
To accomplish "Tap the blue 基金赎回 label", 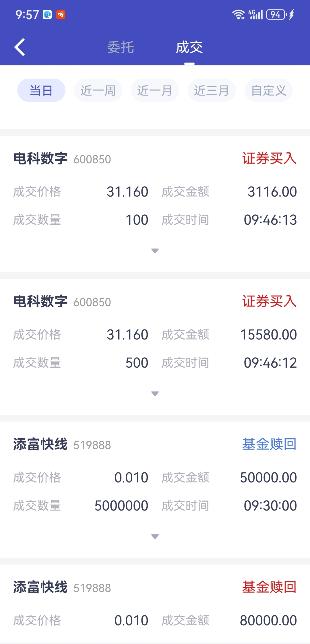I will [269, 444].
